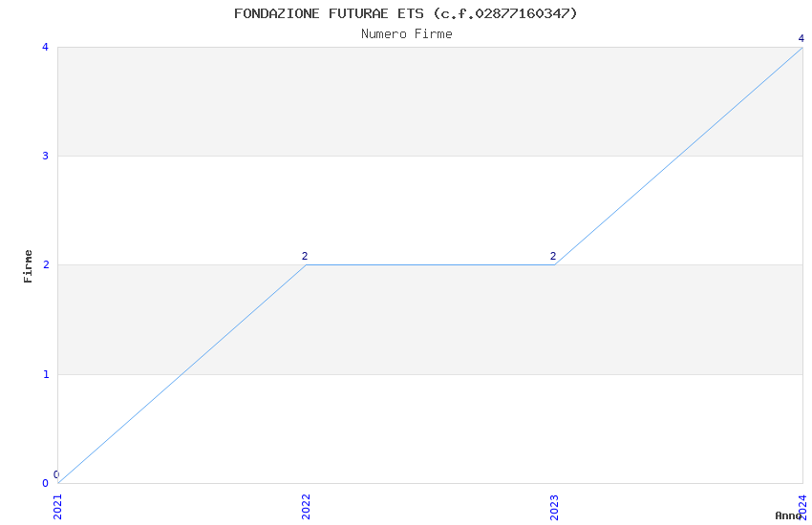Screen dimensions: 812x525
Task: Click the flat line segment between 2022 and 2023
Action: tap(430, 264)
